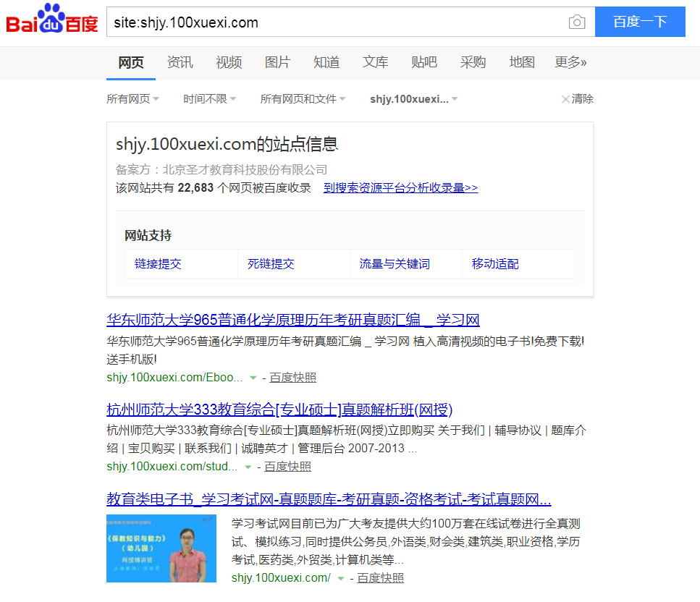700x602 pixels.
Task: Open 百度快照 for the 杭州师范大学 result
Action: (287, 467)
